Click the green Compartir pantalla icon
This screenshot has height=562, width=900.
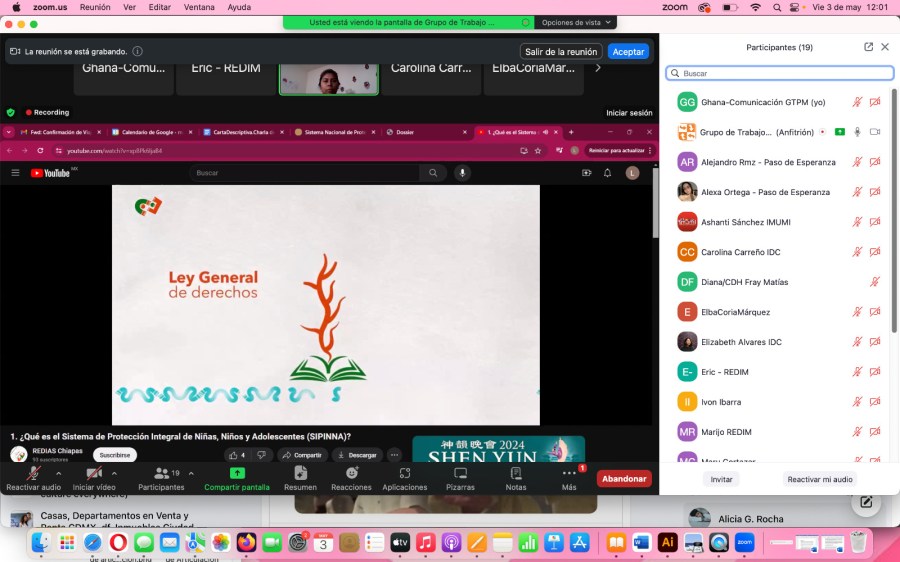tap(237, 473)
